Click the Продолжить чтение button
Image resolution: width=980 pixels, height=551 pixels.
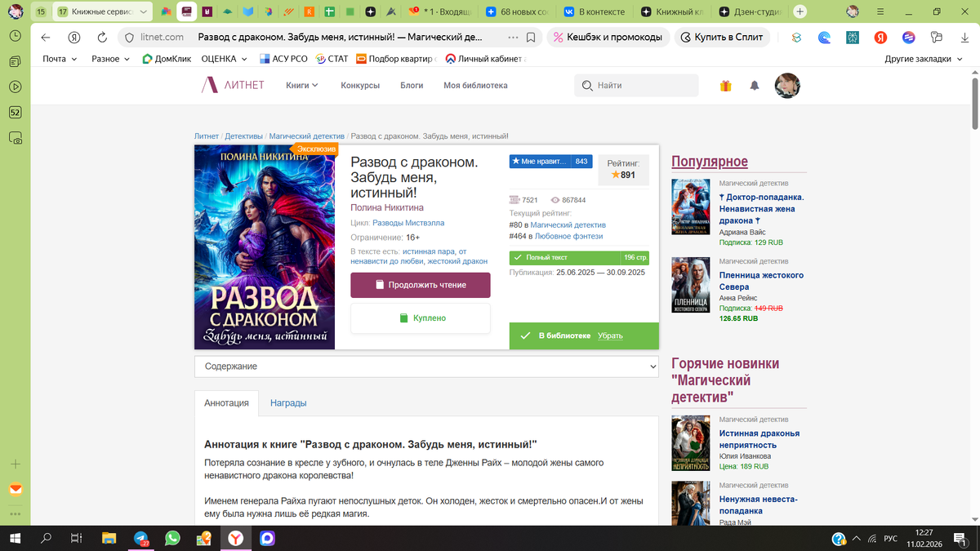(420, 284)
